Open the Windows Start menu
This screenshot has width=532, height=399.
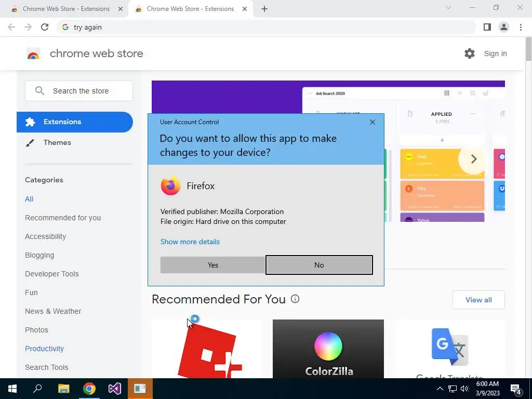pos(12,389)
